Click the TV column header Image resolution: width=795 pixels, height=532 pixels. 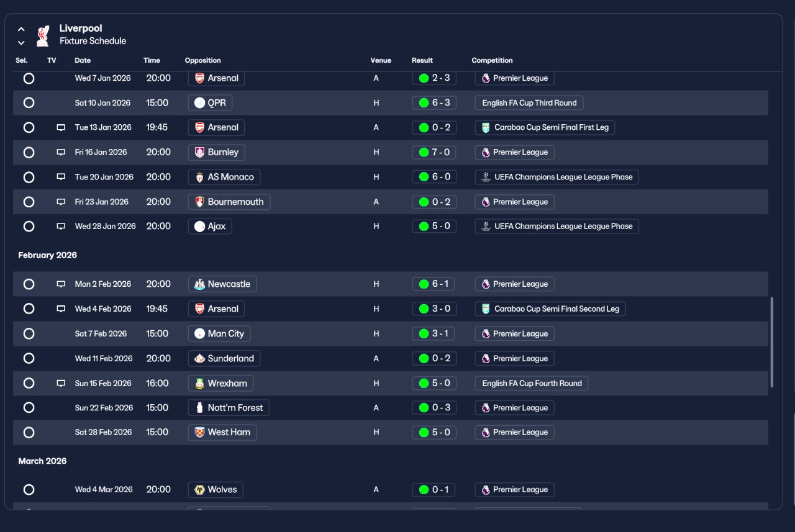52,60
